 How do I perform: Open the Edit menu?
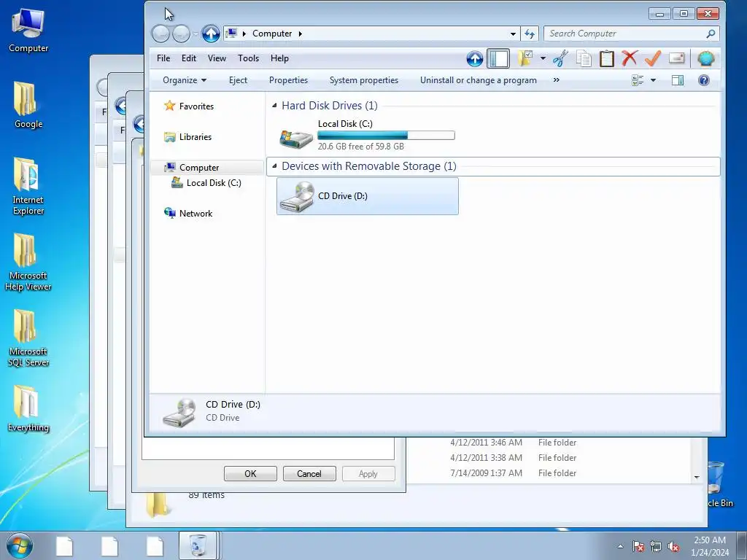pyautogui.click(x=189, y=58)
